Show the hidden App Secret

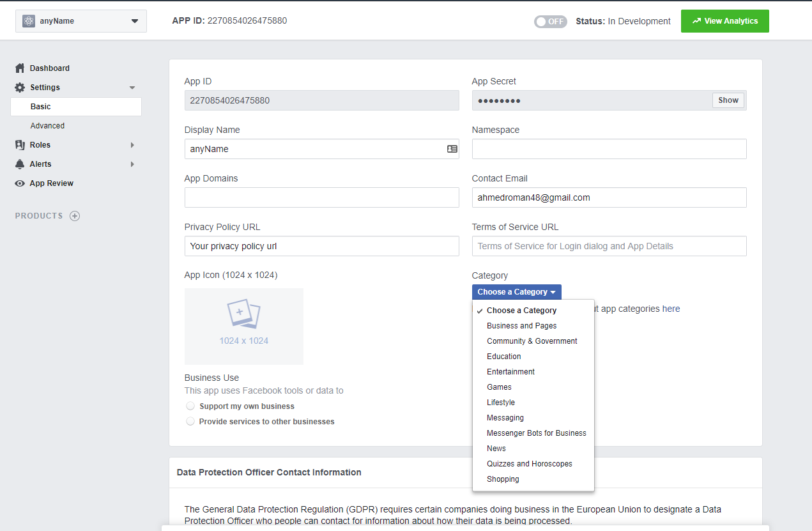(728, 100)
